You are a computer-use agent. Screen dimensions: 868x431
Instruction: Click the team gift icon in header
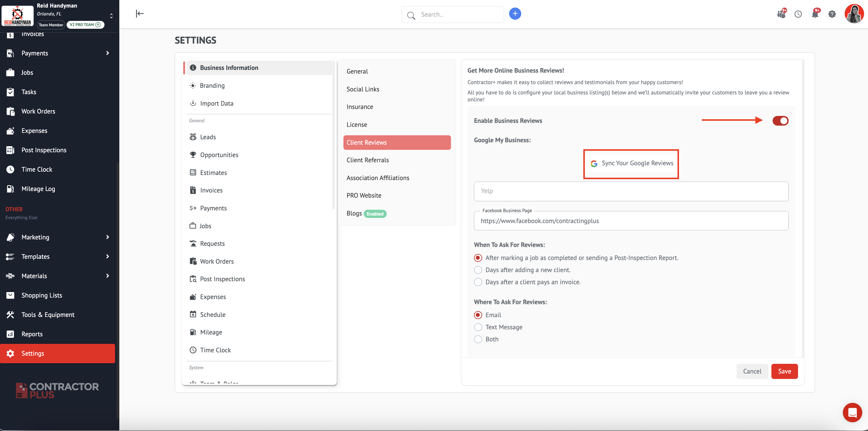coord(781,14)
